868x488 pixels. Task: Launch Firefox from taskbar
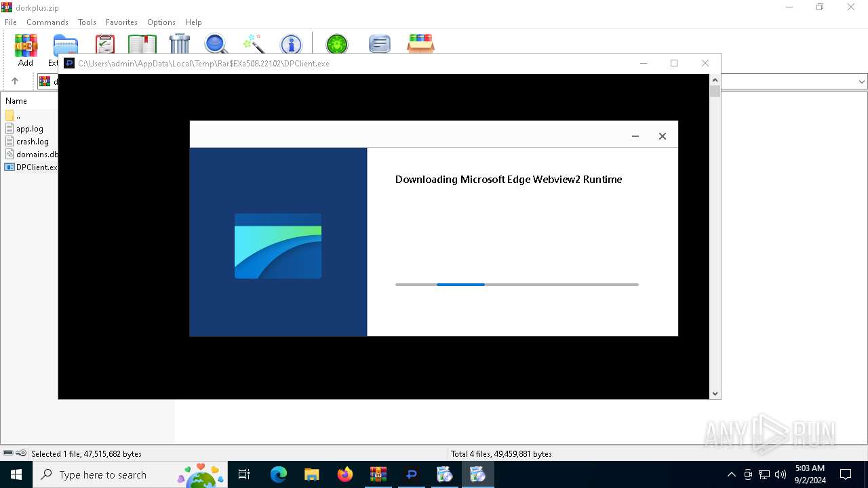coord(345,474)
